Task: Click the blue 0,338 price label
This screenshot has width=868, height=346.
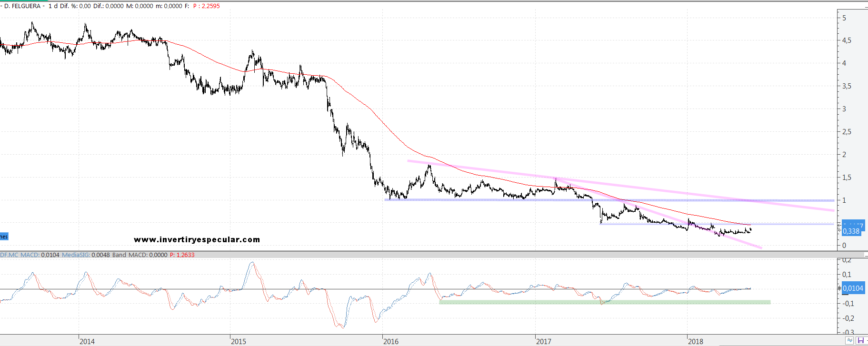Action: point(851,231)
